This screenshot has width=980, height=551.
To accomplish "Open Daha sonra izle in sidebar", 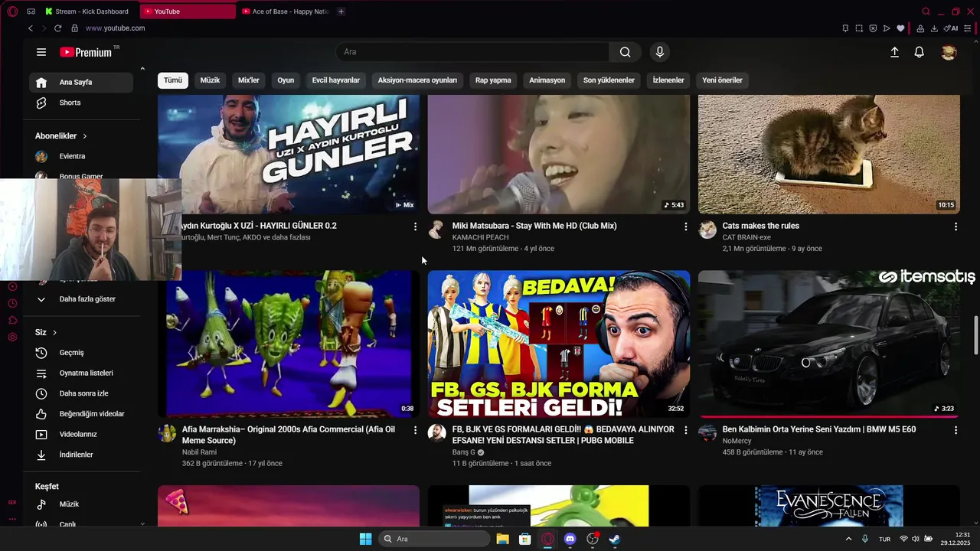I will (81, 393).
